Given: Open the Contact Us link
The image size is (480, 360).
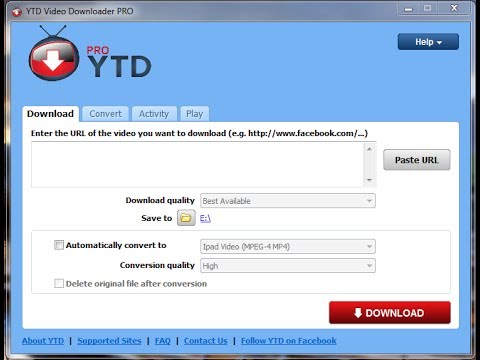Looking at the screenshot, I should tap(206, 341).
